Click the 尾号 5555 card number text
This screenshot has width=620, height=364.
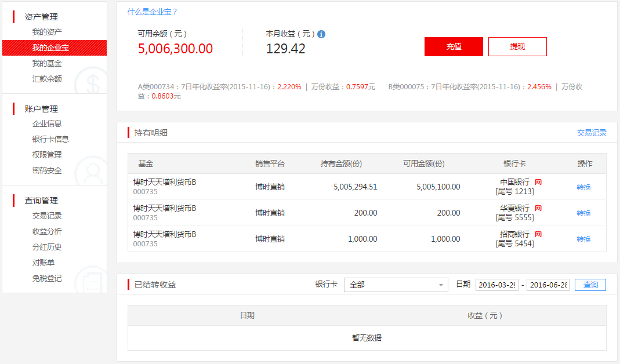514,218
